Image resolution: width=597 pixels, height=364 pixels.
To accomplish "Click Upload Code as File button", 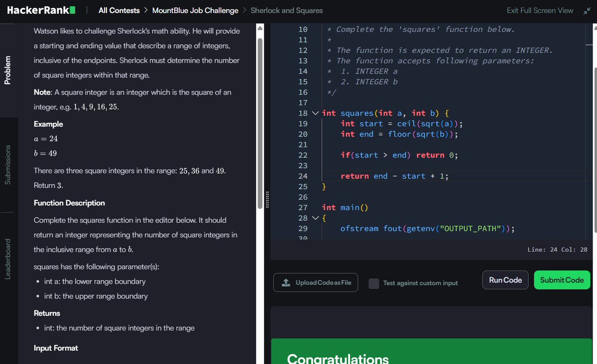I will coord(316,282).
